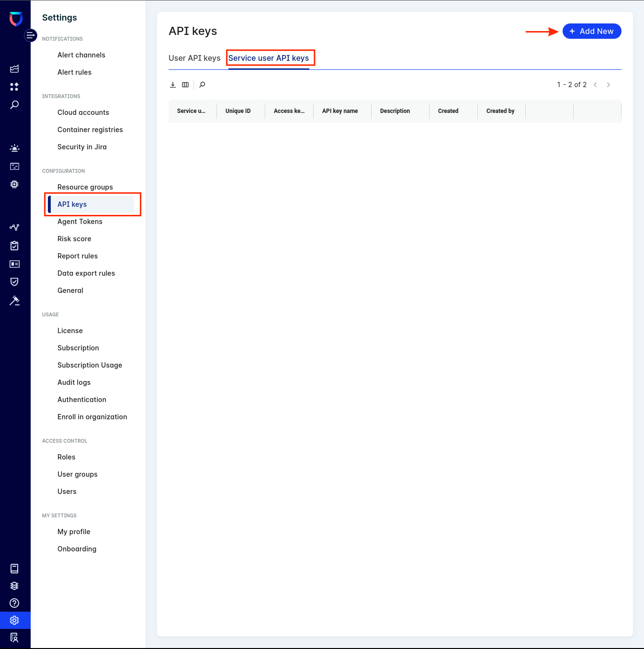Open Subscription Usage
This screenshot has width=644, height=649.
point(90,365)
